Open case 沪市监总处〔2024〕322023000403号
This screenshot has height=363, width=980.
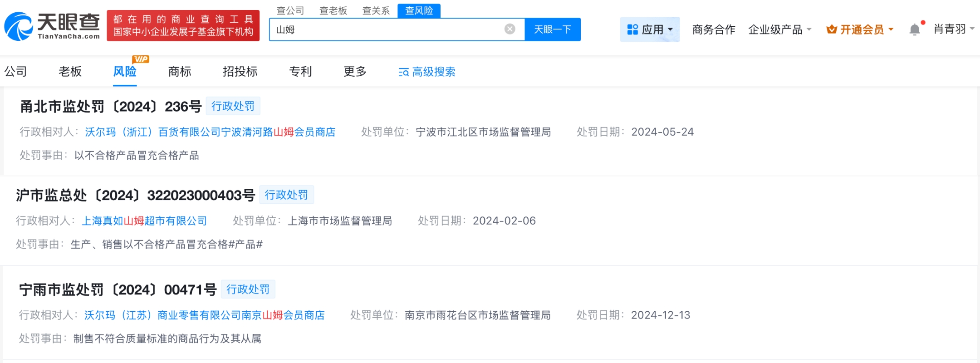[x=135, y=195]
